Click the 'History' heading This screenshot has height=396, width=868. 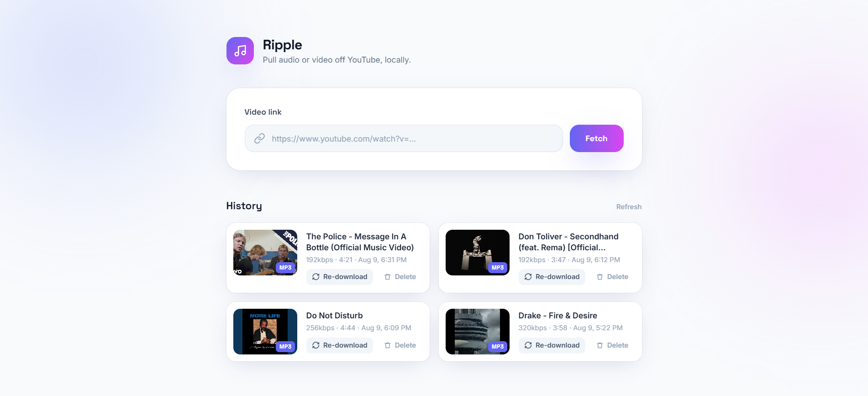click(x=244, y=206)
